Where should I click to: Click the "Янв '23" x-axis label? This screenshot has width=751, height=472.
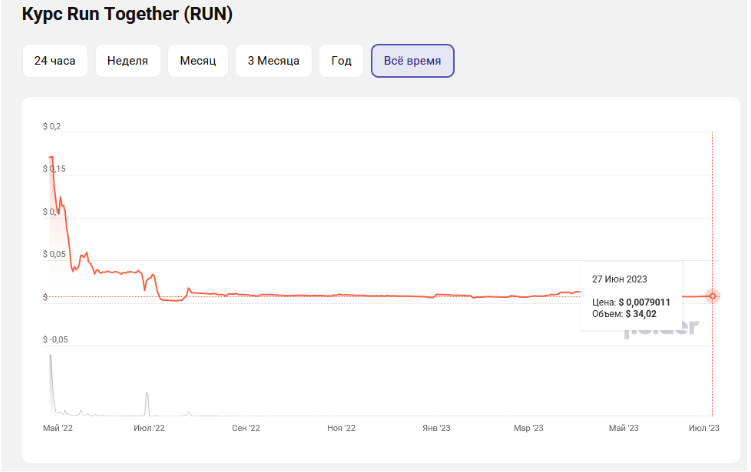tap(436, 428)
